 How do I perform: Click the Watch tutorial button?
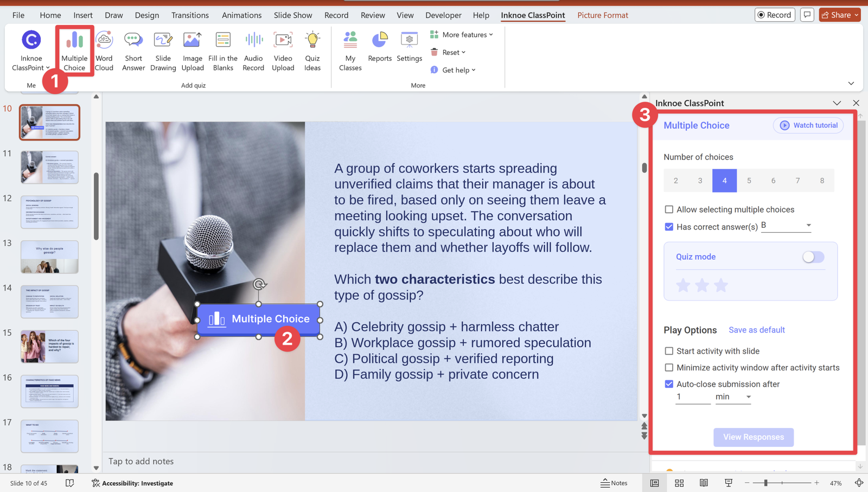click(808, 125)
